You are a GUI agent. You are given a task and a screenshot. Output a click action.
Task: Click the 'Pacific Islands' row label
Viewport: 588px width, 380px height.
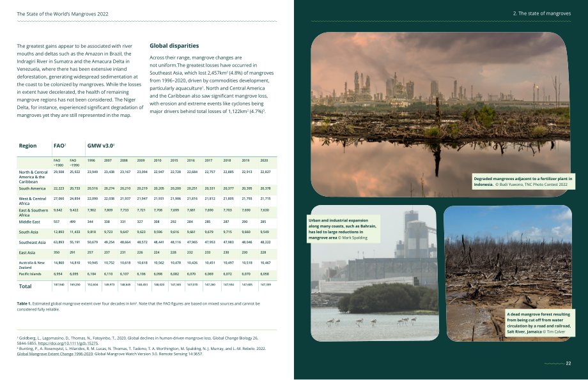click(30, 274)
